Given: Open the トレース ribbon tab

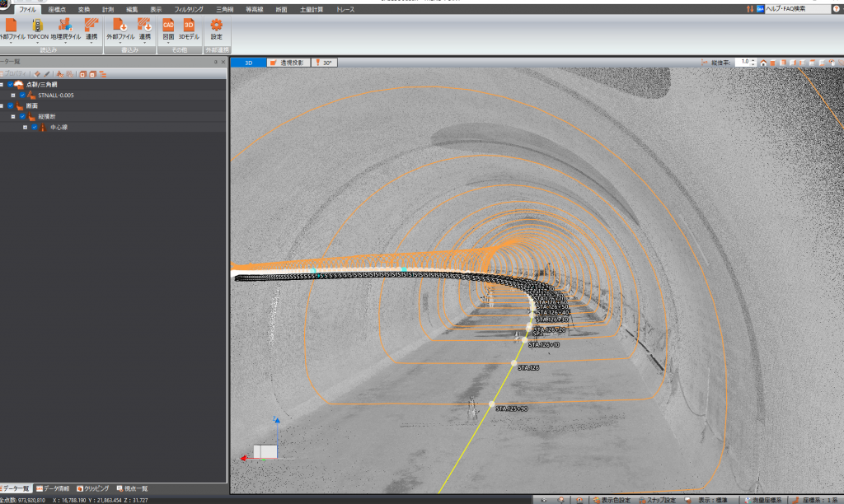Looking at the screenshot, I should [345, 10].
